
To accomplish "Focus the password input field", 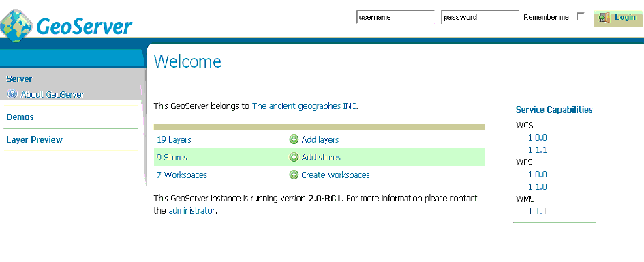I will click(480, 17).
